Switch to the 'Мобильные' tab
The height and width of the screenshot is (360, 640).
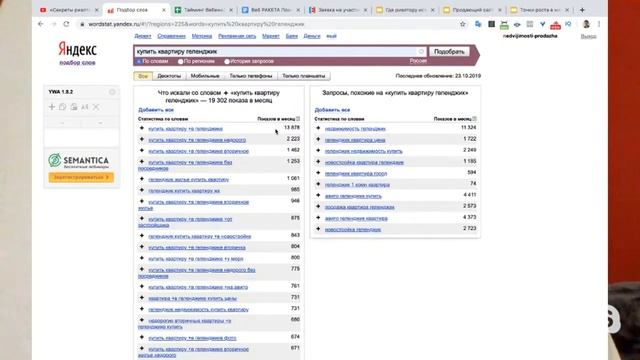pyautogui.click(x=205, y=76)
